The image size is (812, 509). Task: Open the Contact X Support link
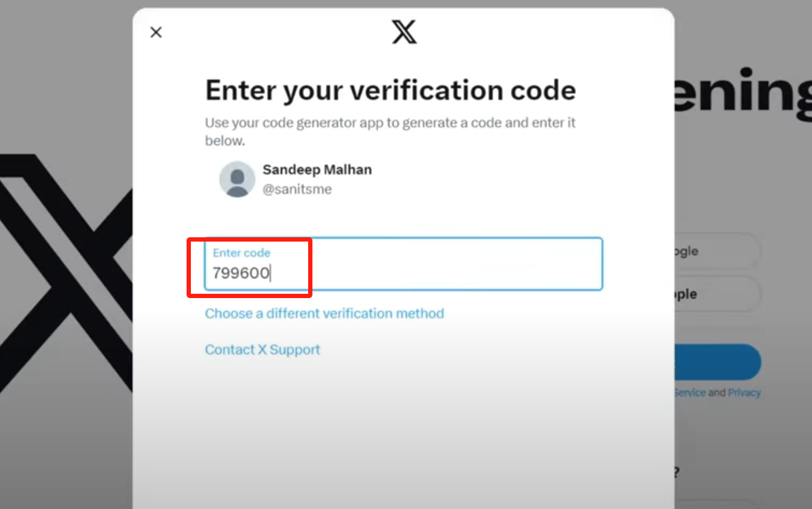click(x=262, y=350)
